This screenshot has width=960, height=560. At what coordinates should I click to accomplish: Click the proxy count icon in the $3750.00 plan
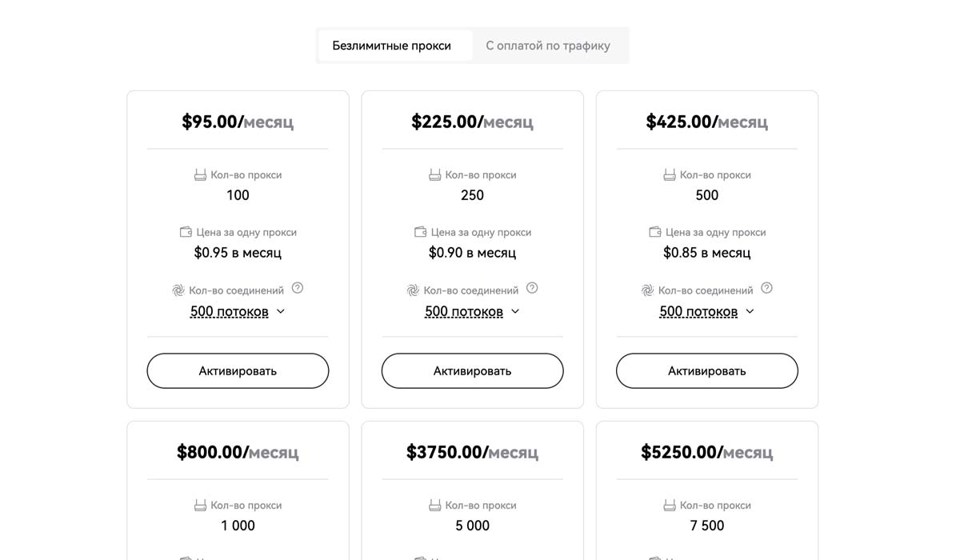pyautogui.click(x=434, y=505)
